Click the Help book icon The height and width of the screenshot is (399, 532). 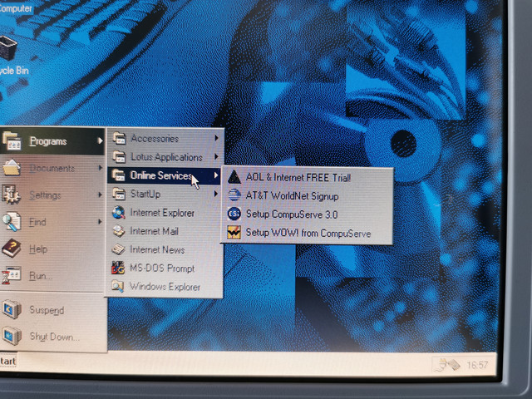tap(11, 249)
